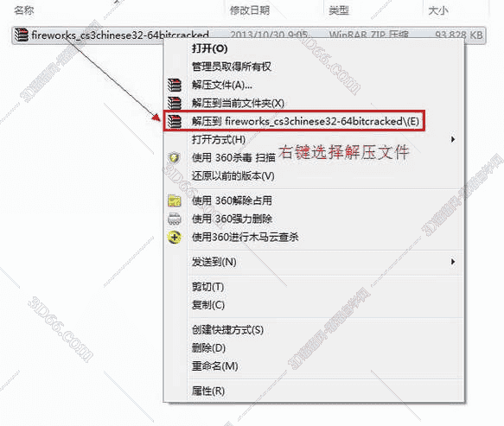Click the 360 antivirus shield icon
Viewport: 504px width, 426px height.
point(175,157)
